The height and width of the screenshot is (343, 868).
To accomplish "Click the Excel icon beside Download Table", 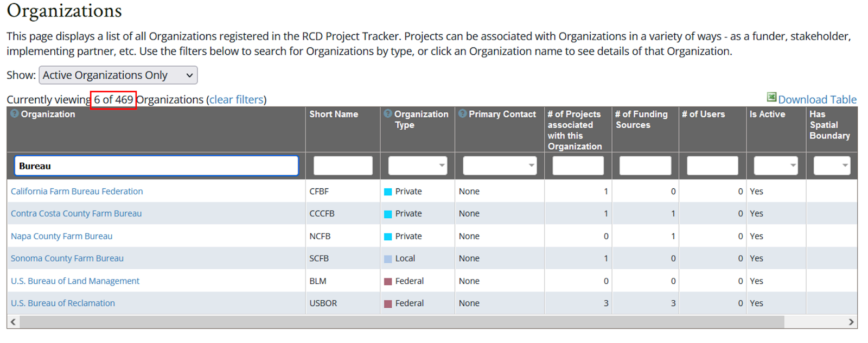I will (x=771, y=97).
